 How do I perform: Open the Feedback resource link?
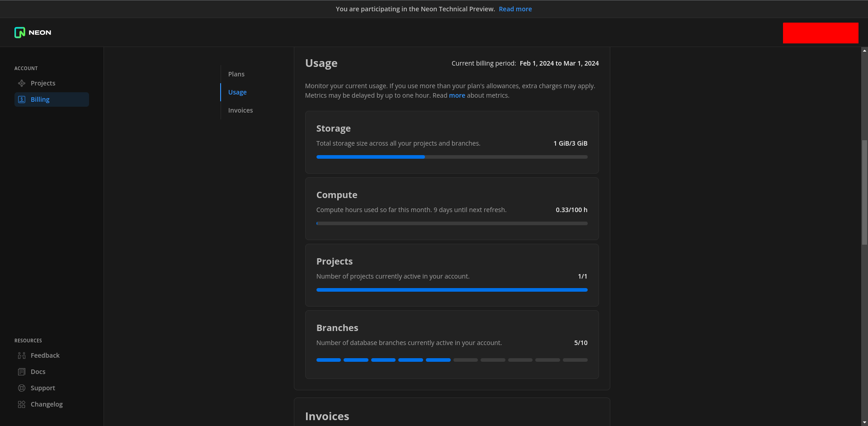coord(45,355)
